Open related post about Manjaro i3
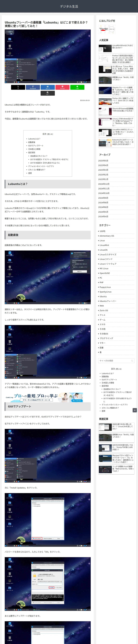The height and width of the screenshot is (644, 138). coord(116,459)
